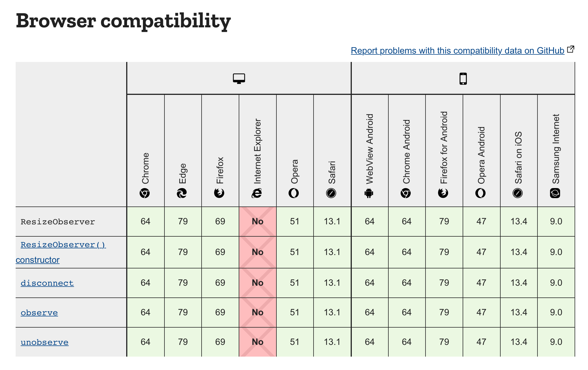The image size is (588, 370).
Task: Expand Chrome 64 cell in observe row
Action: coord(145,313)
